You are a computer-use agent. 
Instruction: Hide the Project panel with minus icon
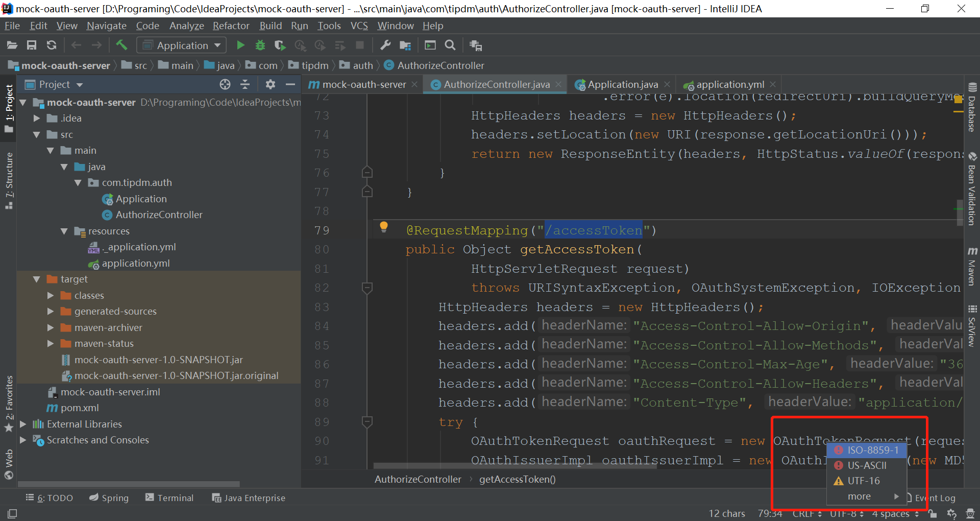[x=290, y=84]
